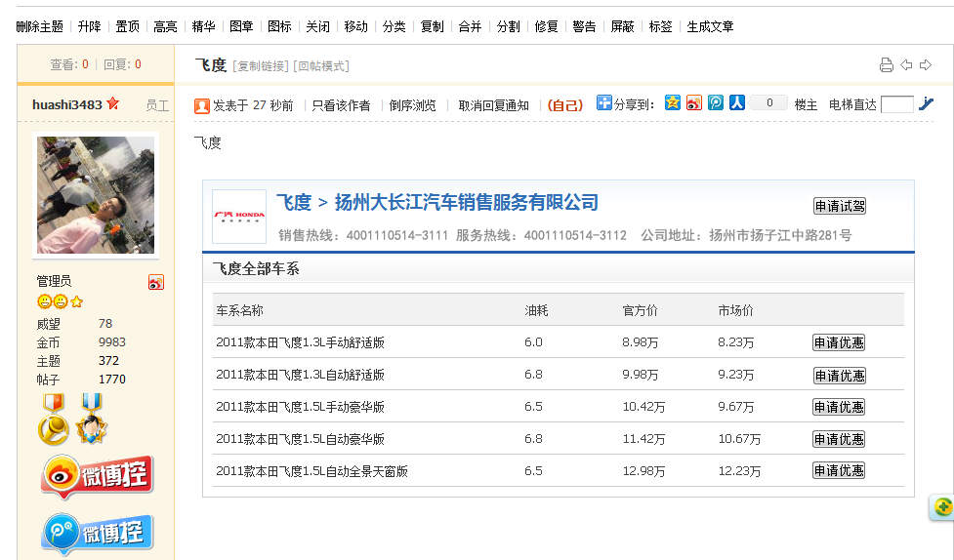This screenshot has height=560, width=954.
Task: Click 取消回复通知 link
Action: pos(493,105)
